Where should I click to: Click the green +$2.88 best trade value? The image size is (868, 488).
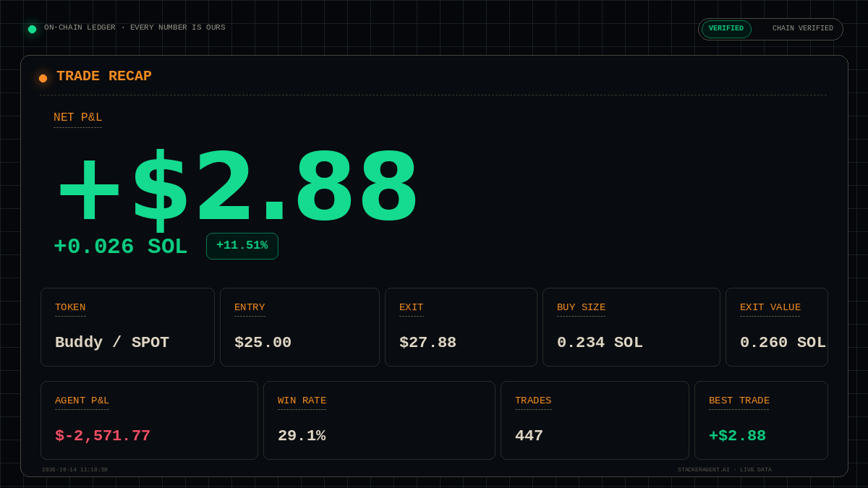coord(737,436)
